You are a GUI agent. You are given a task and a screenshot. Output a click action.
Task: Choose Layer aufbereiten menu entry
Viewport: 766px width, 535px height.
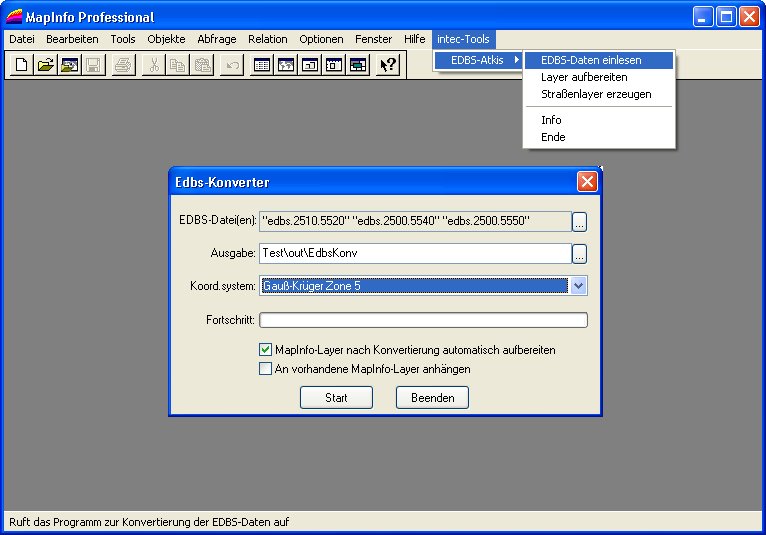599,77
